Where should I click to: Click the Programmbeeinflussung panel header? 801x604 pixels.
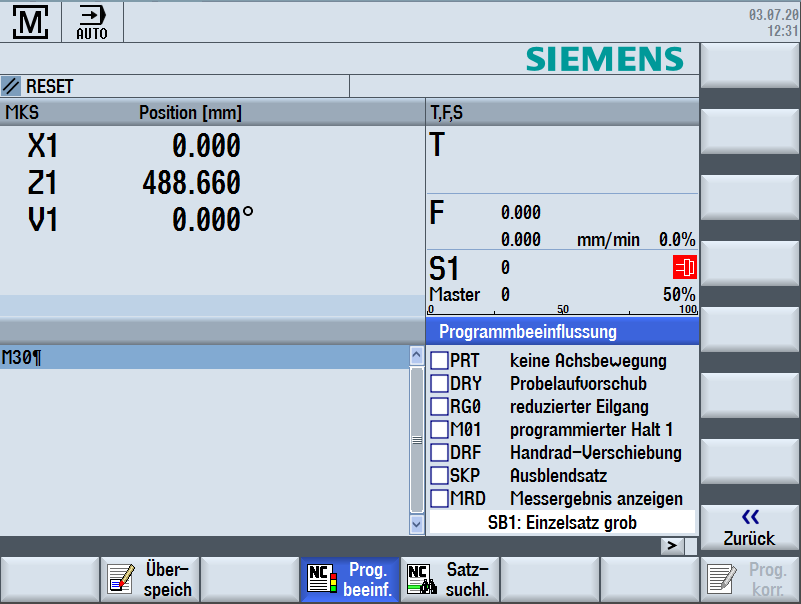coord(562,332)
